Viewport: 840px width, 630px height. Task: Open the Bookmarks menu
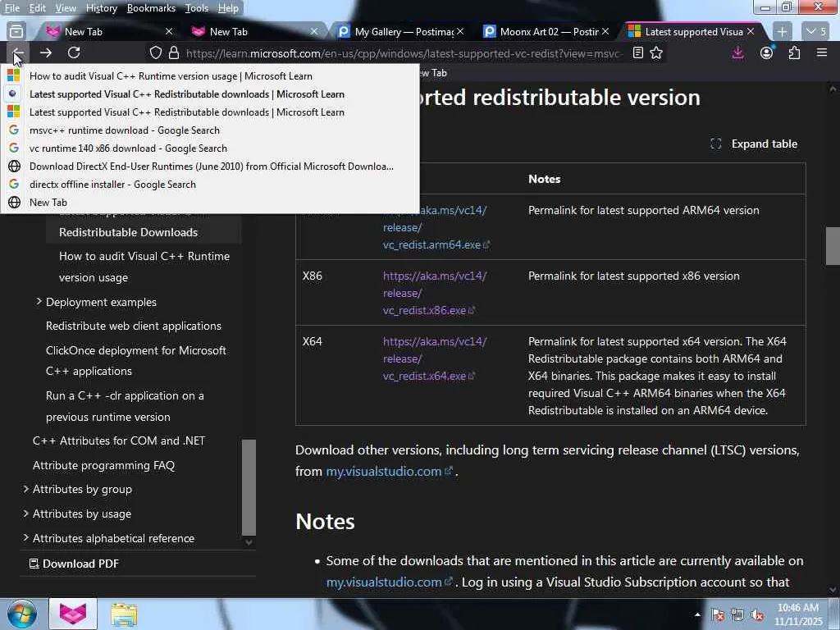point(151,8)
